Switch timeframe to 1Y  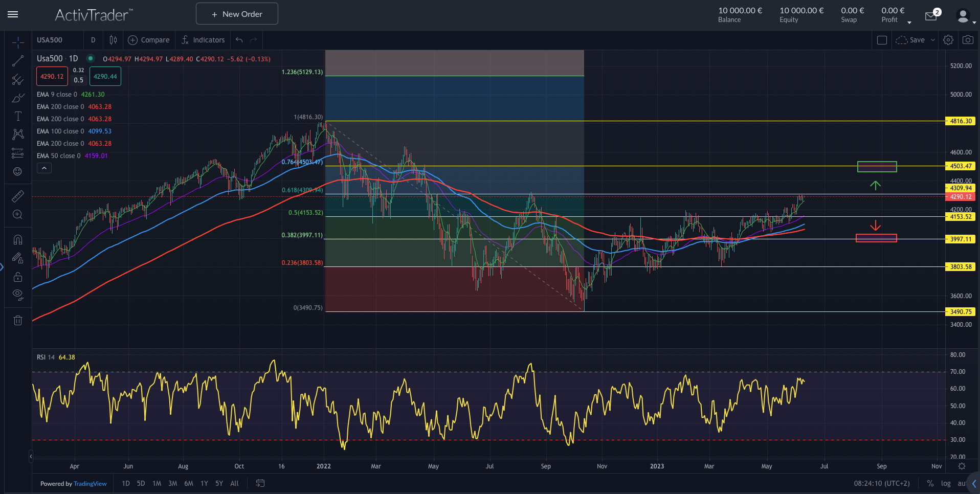204,483
